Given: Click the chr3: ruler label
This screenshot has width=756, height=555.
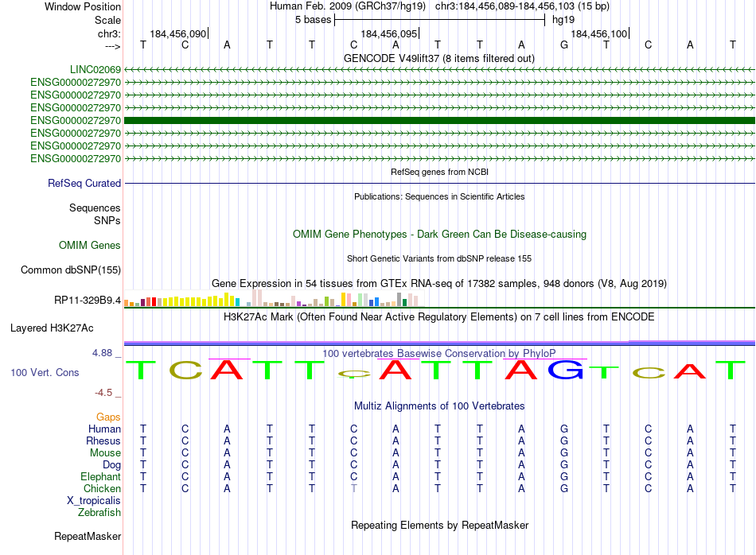Looking at the screenshot, I should [109, 33].
